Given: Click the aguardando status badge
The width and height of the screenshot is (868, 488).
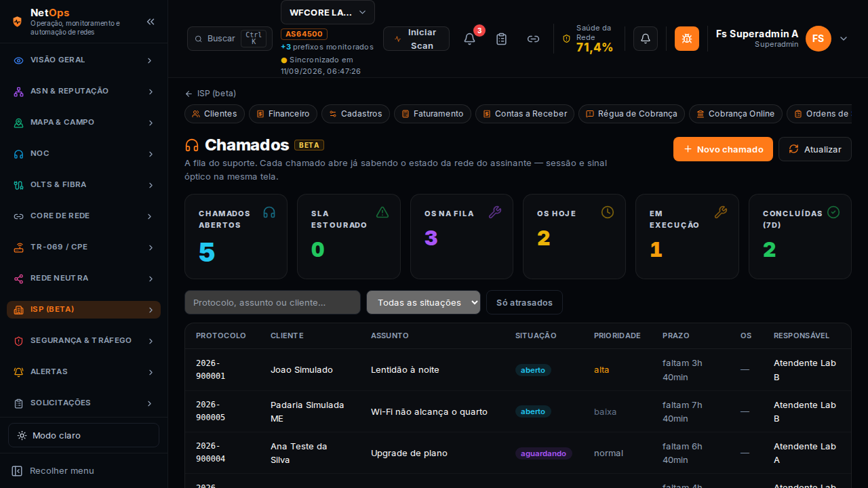Looking at the screenshot, I should pos(544,453).
